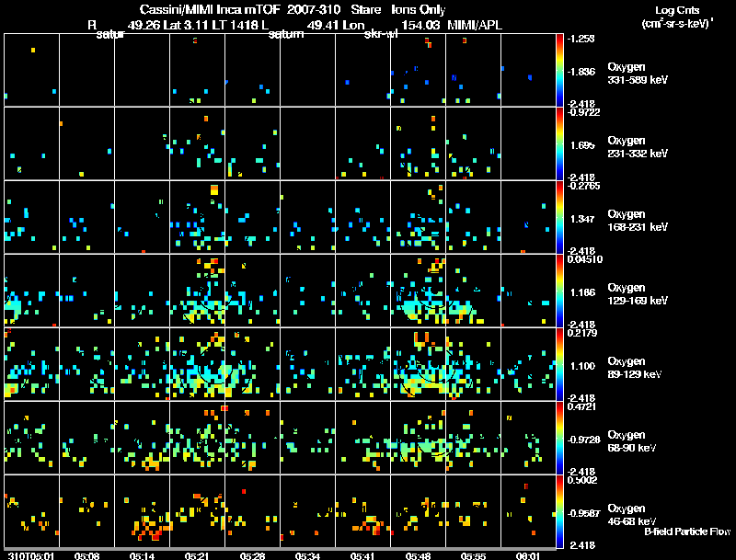Click the '0.04510' colorbar value
Viewport: 736px width, 560px height.
585,259
